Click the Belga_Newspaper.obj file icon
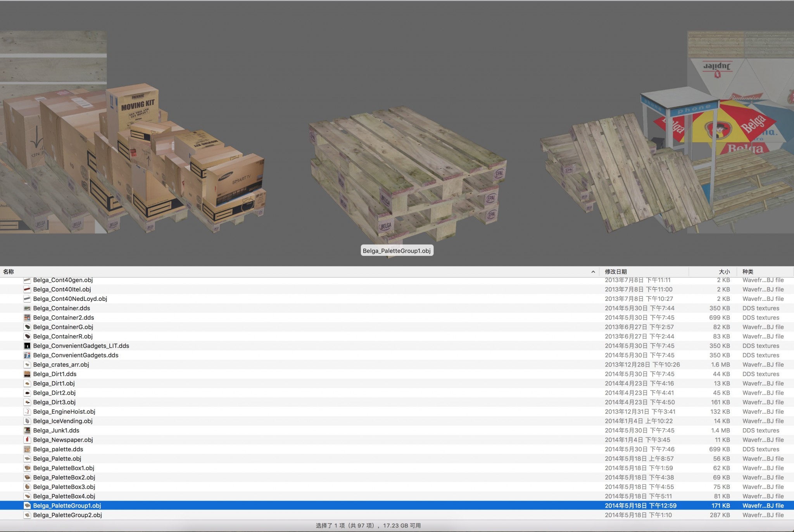 tap(27, 440)
